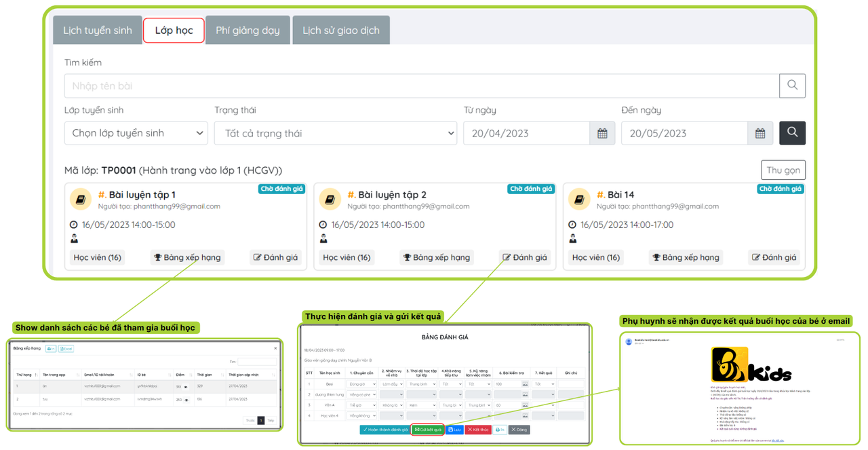This screenshot has height=450, width=868.
Task: Click the Excel export button in Bảng xếp hạng
Action: coord(66,348)
